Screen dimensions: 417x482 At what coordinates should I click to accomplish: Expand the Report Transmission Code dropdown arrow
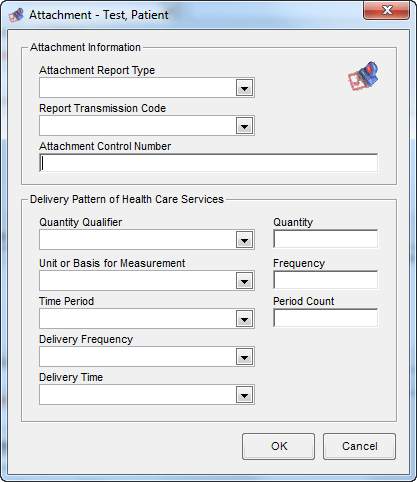click(244, 126)
